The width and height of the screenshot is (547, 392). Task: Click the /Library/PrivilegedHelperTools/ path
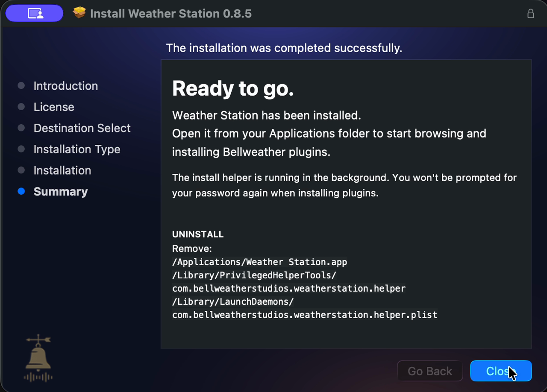coord(254,275)
